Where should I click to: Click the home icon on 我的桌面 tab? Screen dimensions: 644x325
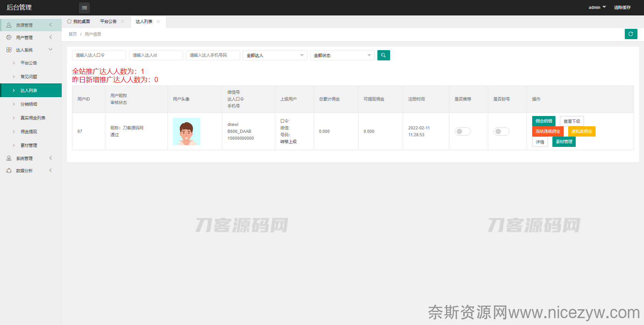pyautogui.click(x=69, y=21)
